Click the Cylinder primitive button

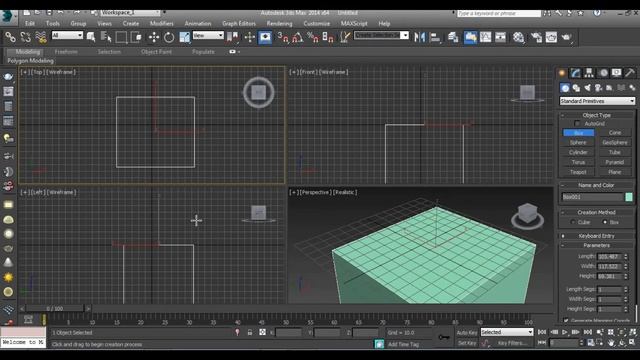(578, 152)
